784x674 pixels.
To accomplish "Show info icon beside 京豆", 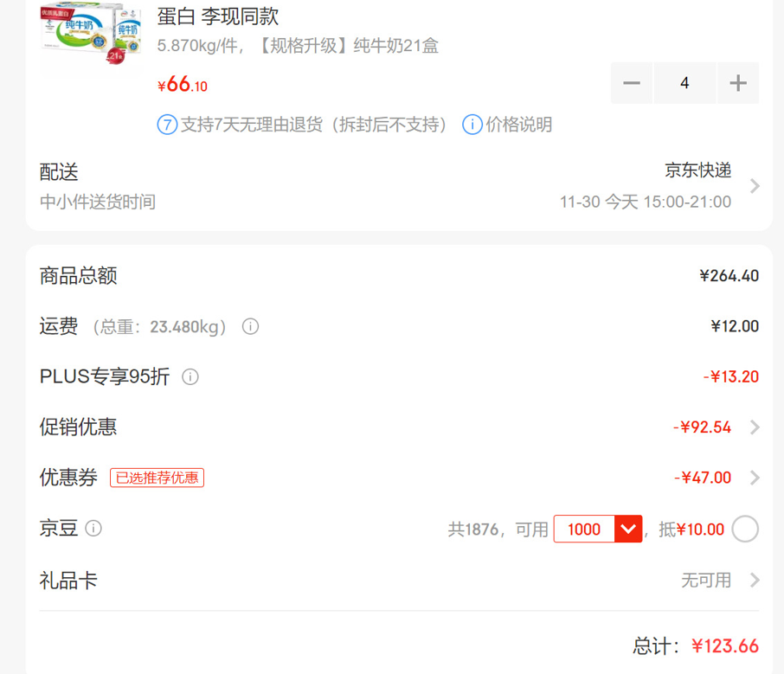I will pyautogui.click(x=93, y=528).
